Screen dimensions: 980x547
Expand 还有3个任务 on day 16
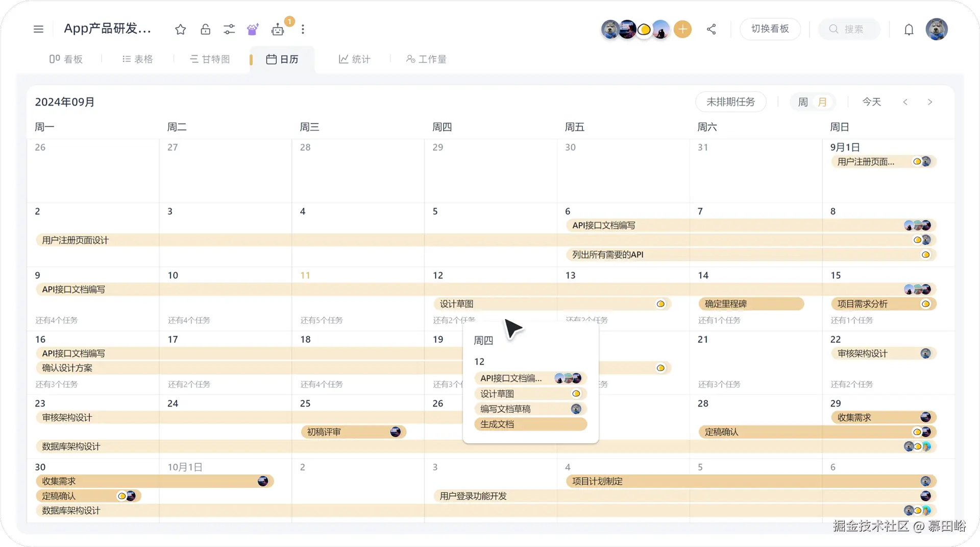57,384
